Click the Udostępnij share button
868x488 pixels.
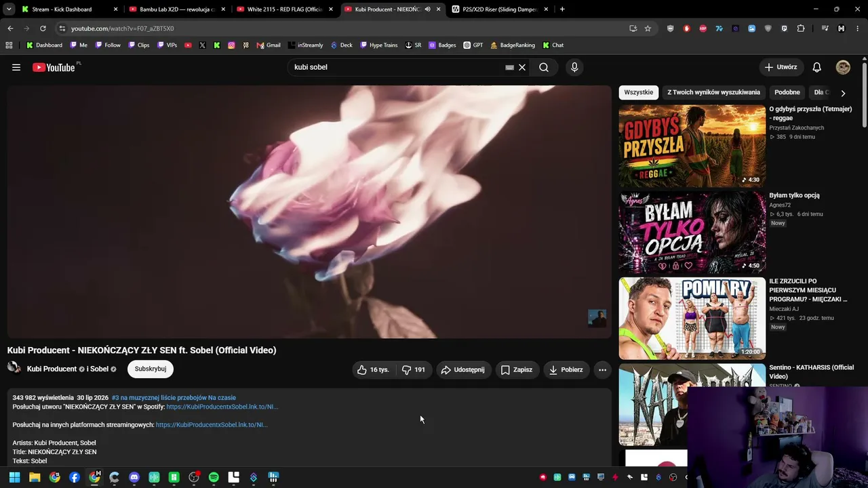[x=462, y=369]
